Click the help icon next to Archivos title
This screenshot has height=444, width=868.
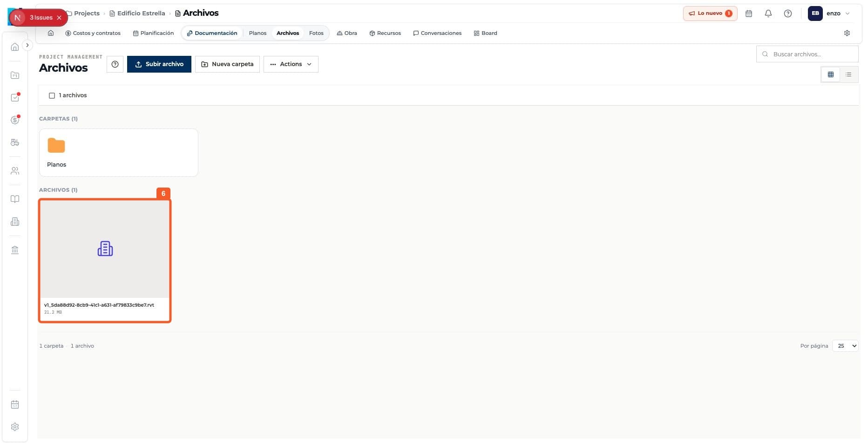(x=115, y=64)
